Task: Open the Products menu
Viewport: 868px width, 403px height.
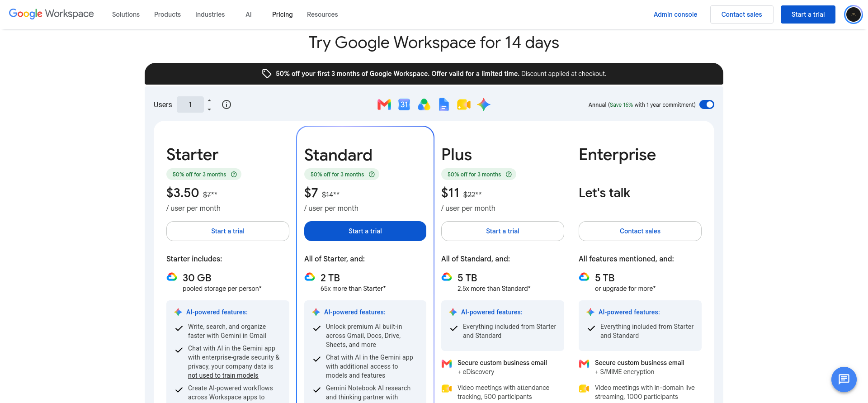Action: [167, 14]
